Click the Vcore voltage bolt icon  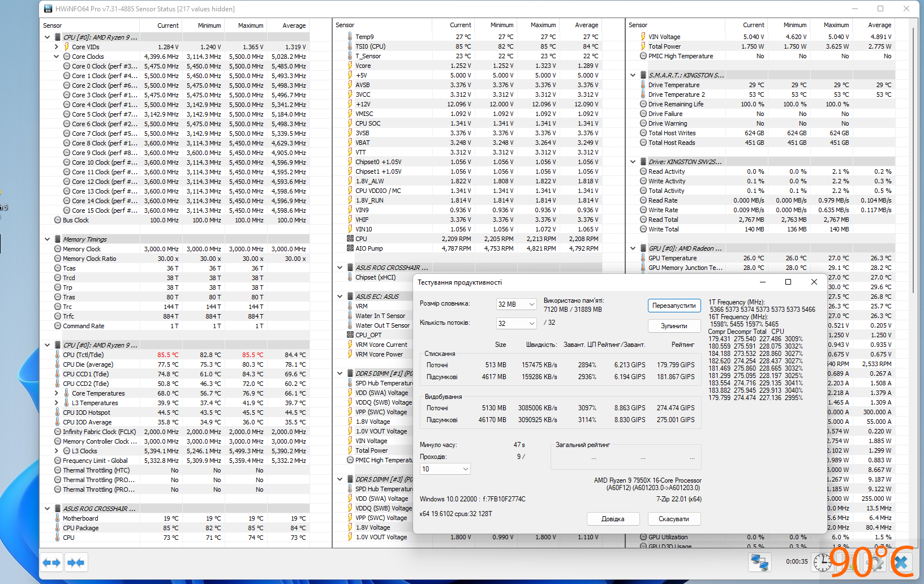click(350, 66)
